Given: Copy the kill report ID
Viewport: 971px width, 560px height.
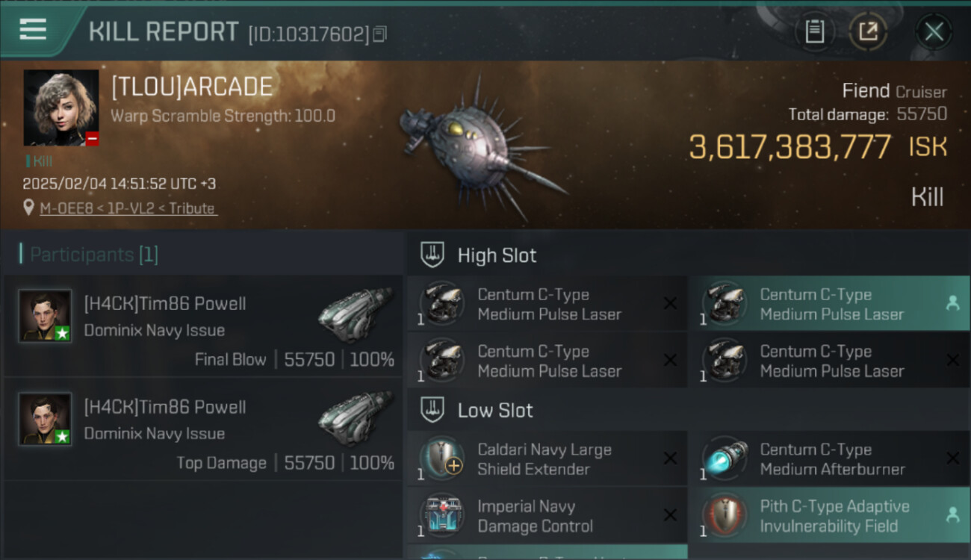Looking at the screenshot, I should pos(380,34).
